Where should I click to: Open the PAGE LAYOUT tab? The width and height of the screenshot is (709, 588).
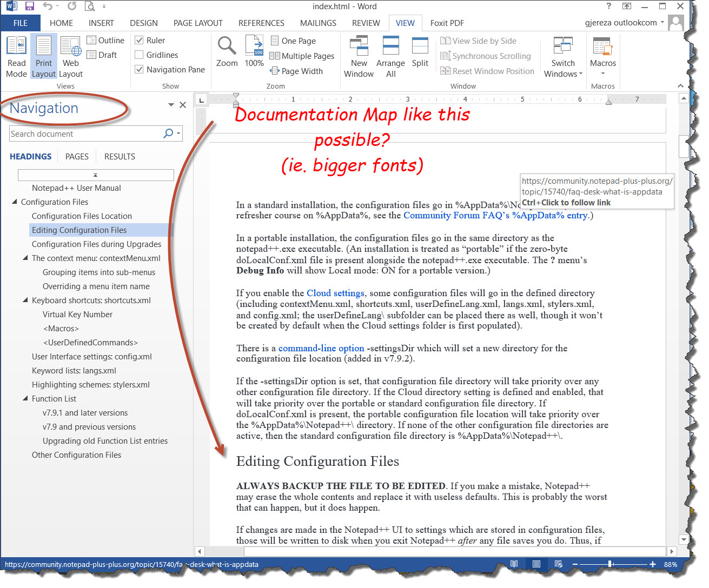tap(198, 23)
